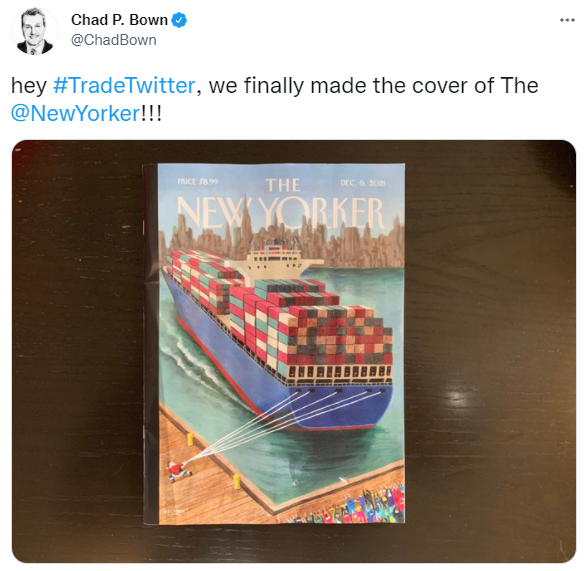Open the tweet's three-dot more options menu
Image resolution: width=584 pixels, height=571 pixels.
click(x=567, y=20)
